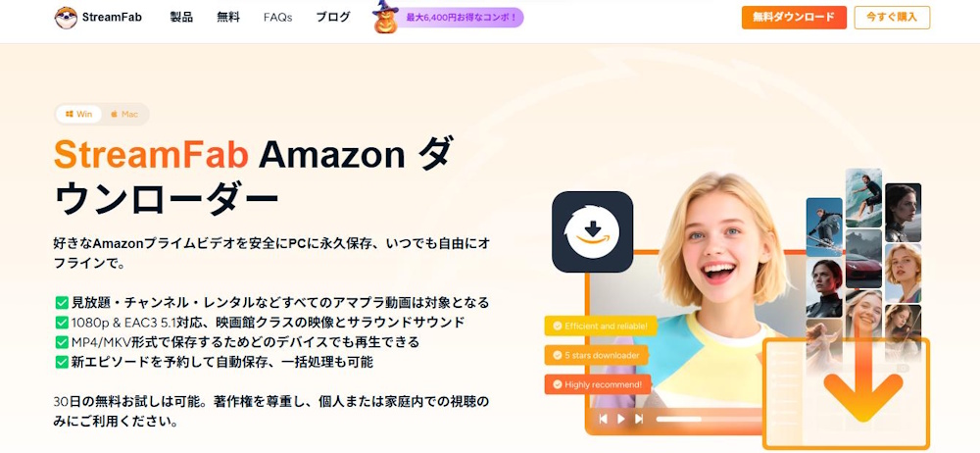Click the green checkmark beside 1080p line
This screenshot has width=980, height=453.
pos(61,323)
